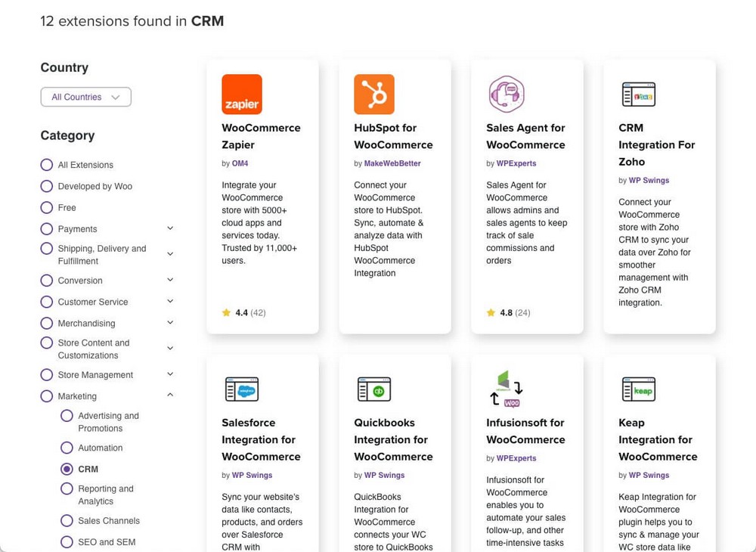Click the Quickbooks Integration icon
The height and width of the screenshot is (552, 756).
tap(374, 389)
